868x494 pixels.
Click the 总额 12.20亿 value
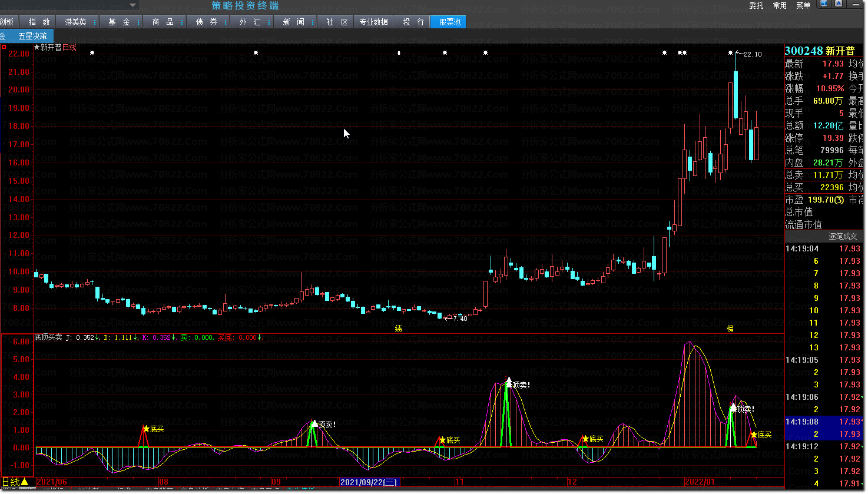pyautogui.click(x=828, y=125)
